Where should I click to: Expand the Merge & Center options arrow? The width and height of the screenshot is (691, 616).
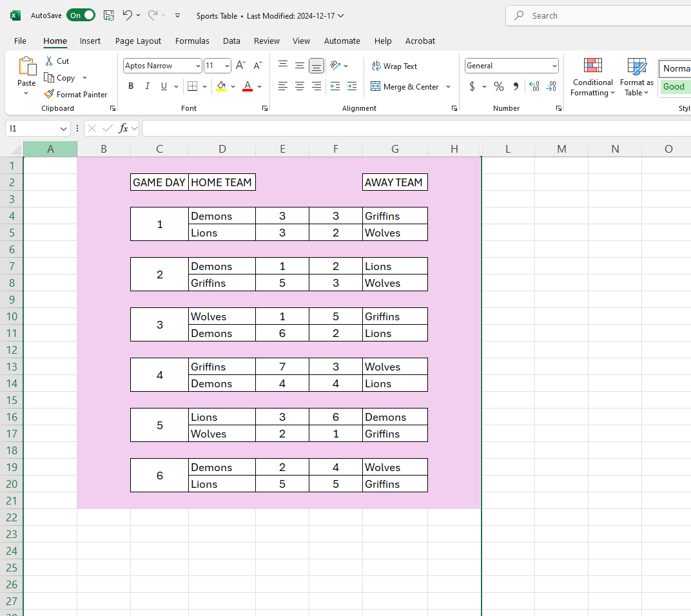coord(448,86)
